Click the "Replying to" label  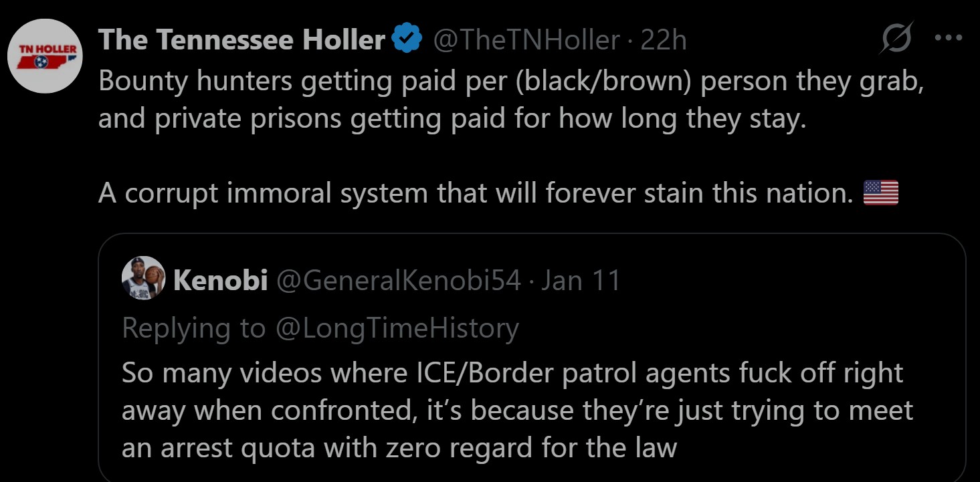(193, 328)
